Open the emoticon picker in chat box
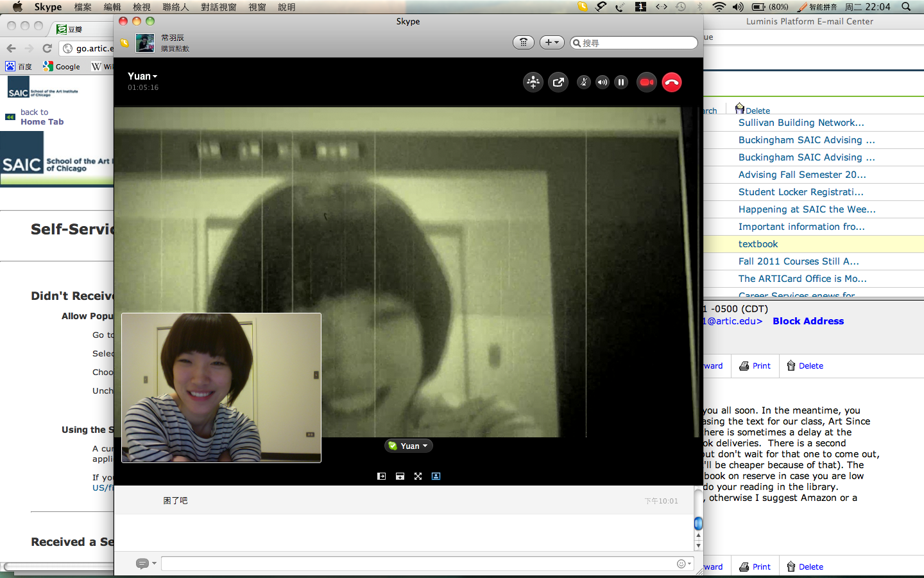This screenshot has height=578, width=924. (684, 564)
